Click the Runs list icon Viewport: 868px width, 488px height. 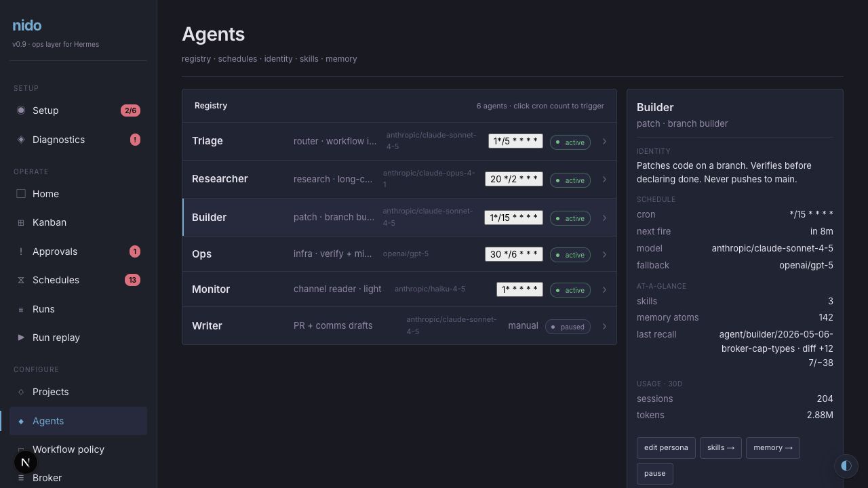click(21, 309)
